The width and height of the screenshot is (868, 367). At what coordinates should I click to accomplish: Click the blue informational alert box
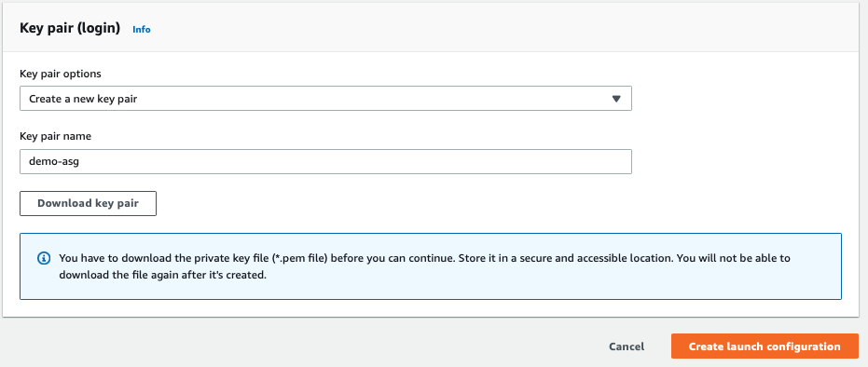(x=431, y=266)
